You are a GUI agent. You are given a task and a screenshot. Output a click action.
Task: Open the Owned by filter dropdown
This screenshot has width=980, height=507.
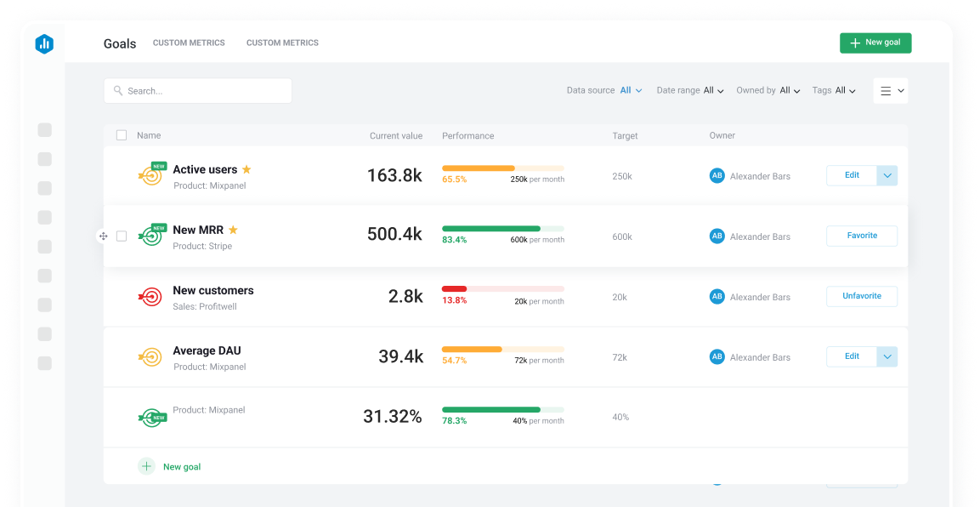pyautogui.click(x=768, y=90)
